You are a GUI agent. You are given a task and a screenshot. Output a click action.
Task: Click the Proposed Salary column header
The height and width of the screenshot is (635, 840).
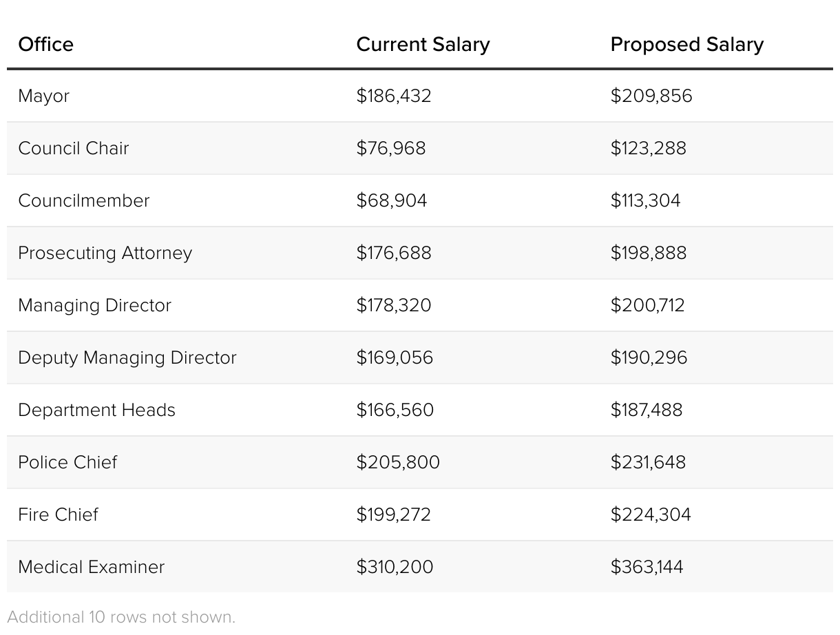point(686,44)
